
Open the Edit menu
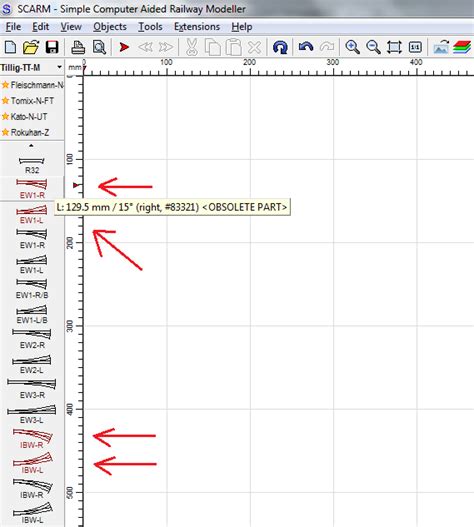tap(41, 27)
